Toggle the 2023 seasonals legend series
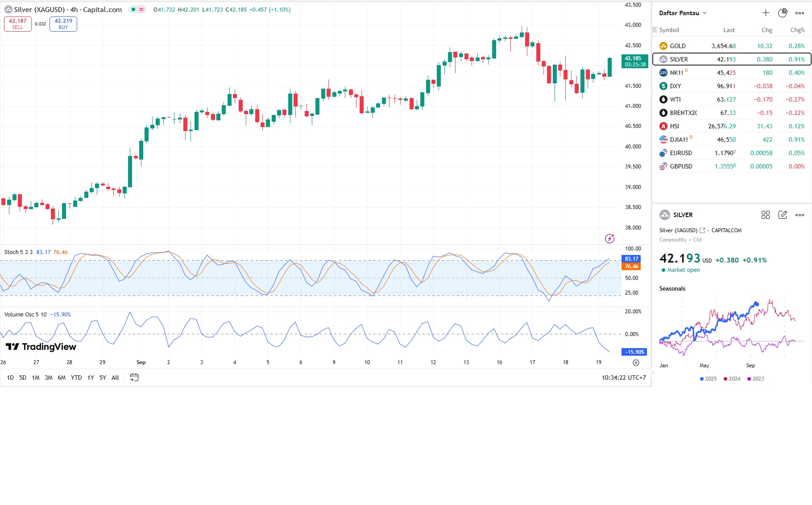 coord(755,379)
